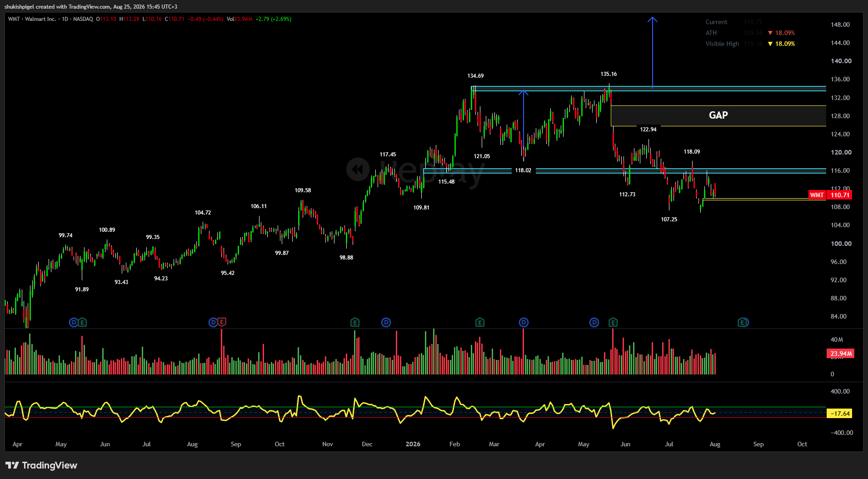Click the red earnings E marker near September

point(221,322)
